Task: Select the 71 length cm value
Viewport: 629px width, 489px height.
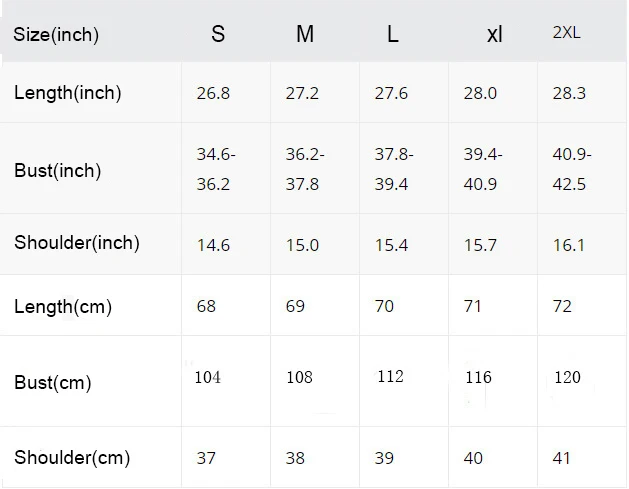Action: point(474,306)
